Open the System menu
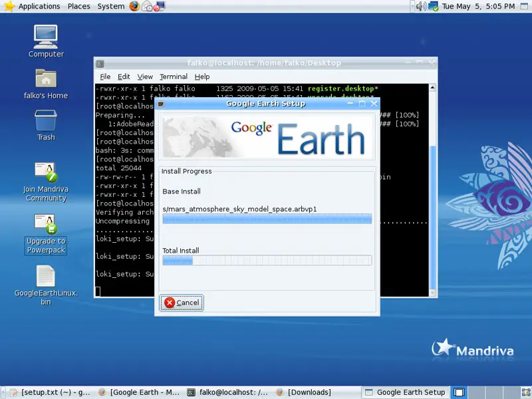 click(x=111, y=6)
